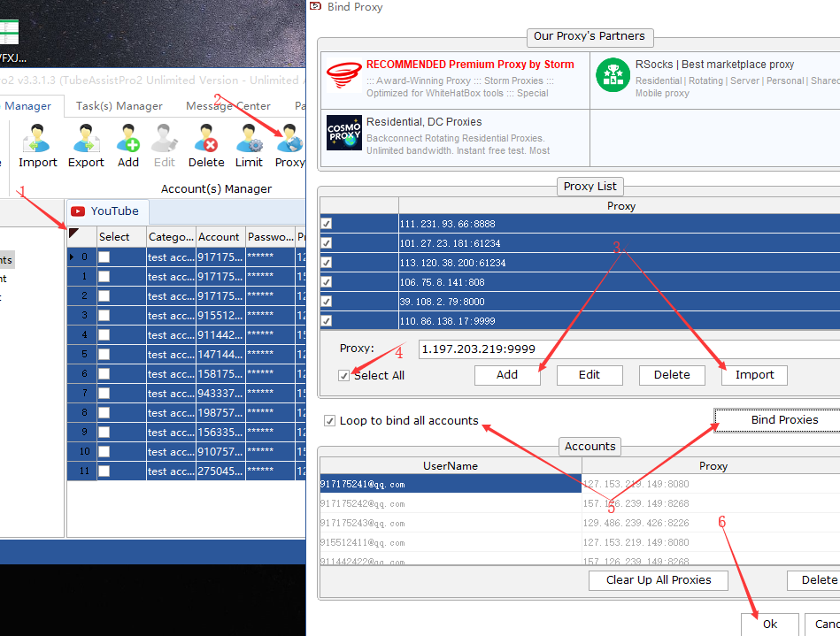Uncheck proxy 111.231.93.66:8888 checkbox
This screenshot has width=840, height=636.
click(x=327, y=224)
